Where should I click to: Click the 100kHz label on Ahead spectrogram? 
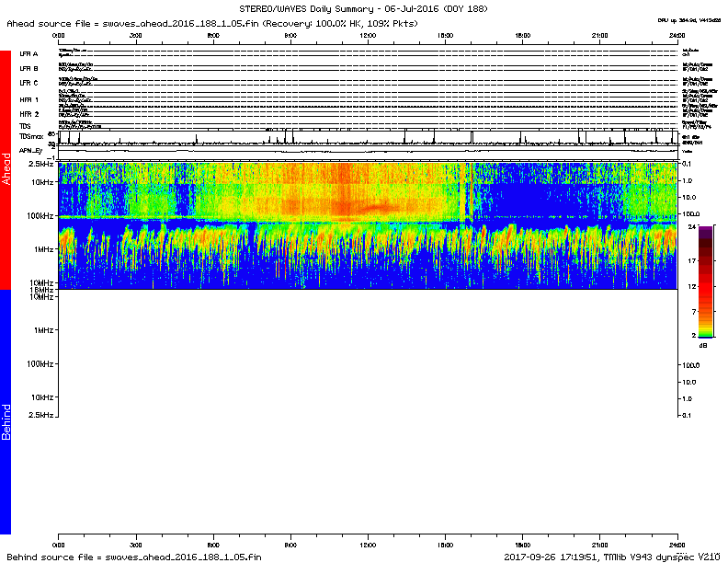[x=41, y=215]
